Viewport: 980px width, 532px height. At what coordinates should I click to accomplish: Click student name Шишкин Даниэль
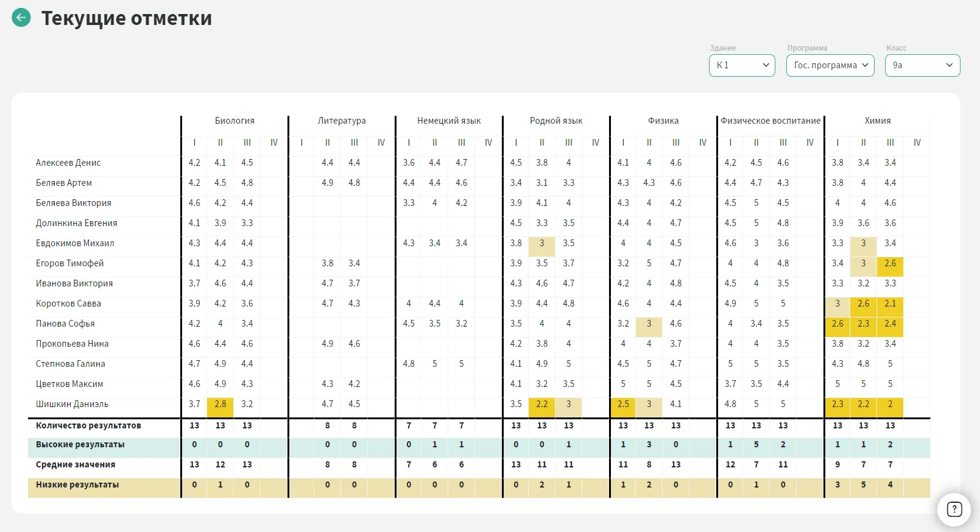click(x=72, y=404)
